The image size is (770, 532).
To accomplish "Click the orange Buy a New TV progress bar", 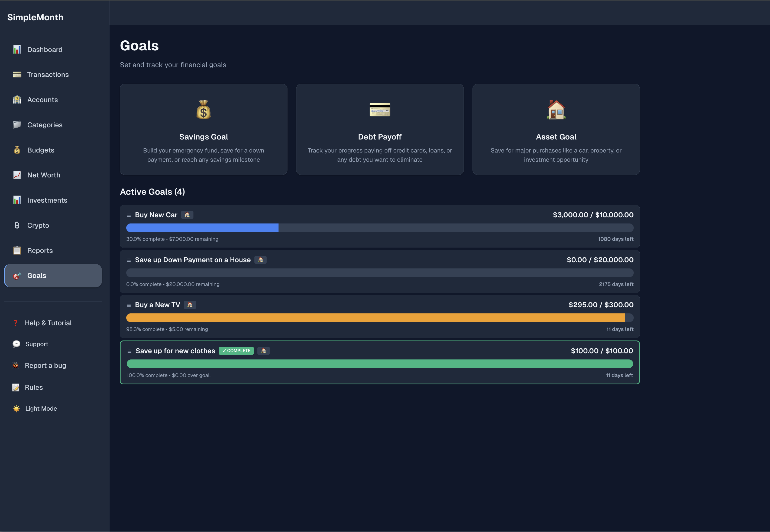I will (375, 318).
